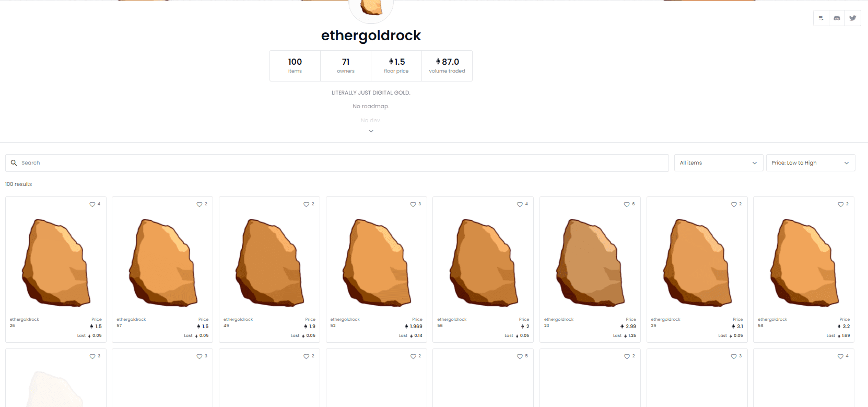The width and height of the screenshot is (868, 407).
Task: Favorite ethergoldrock item 57 via heart icon
Action: pos(199,204)
